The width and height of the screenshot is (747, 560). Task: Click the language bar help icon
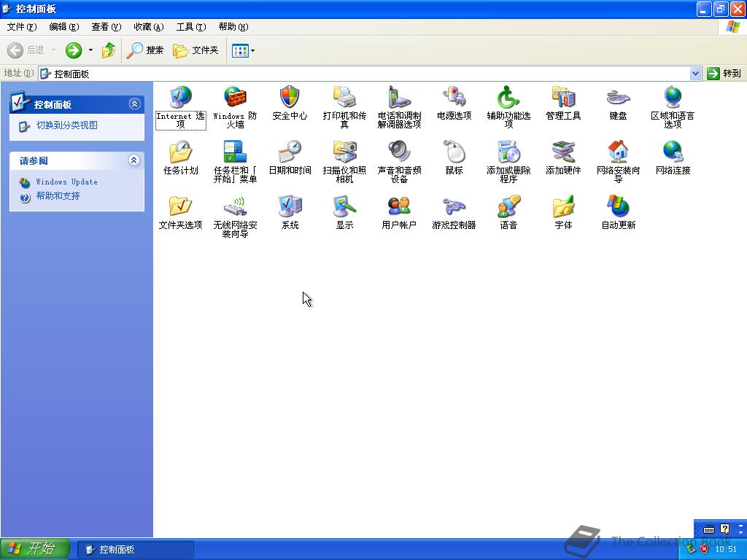pos(724,529)
